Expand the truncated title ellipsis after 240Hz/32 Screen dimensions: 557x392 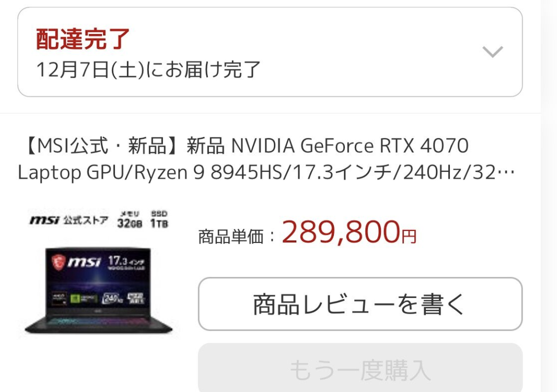pos(506,173)
